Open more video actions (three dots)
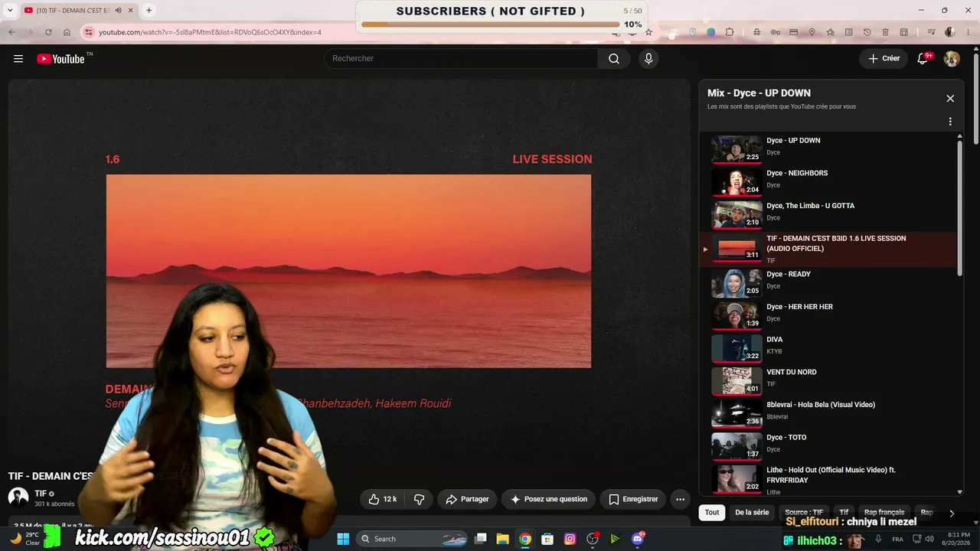The width and height of the screenshot is (980, 551). click(x=680, y=499)
